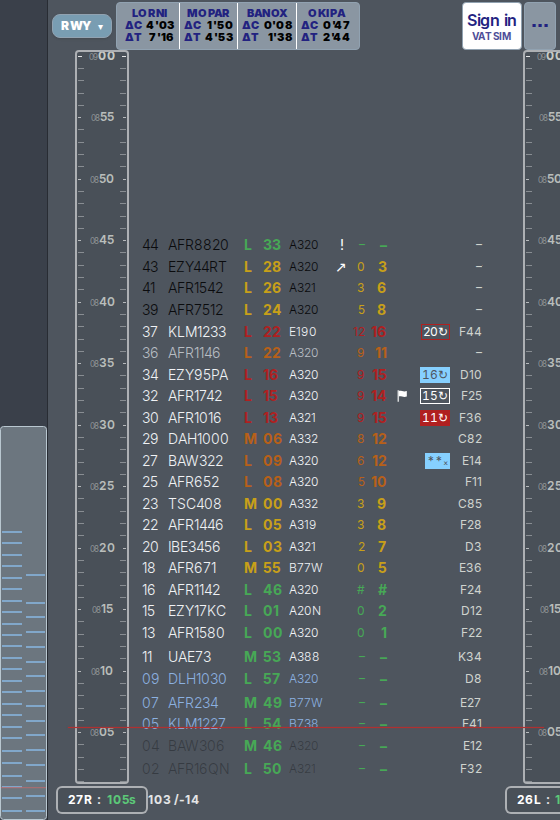Click stand F36 on the AFR1016 row
This screenshot has height=820, width=560.
(x=471, y=417)
